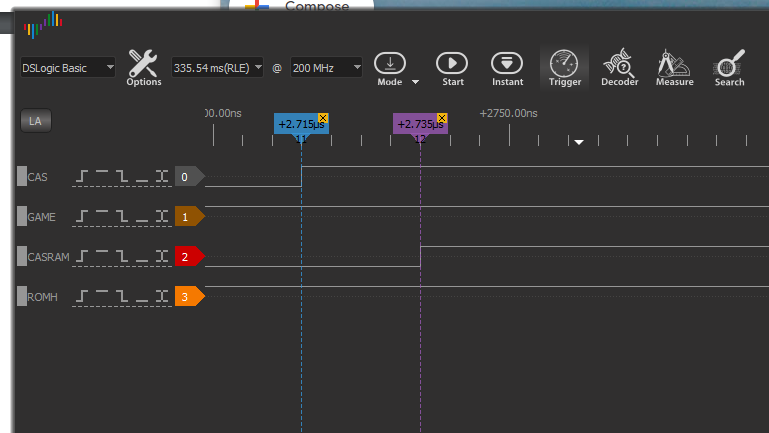Set rising edge trigger for ROMH
This screenshot has height=433, width=769.
pyautogui.click(x=82, y=296)
